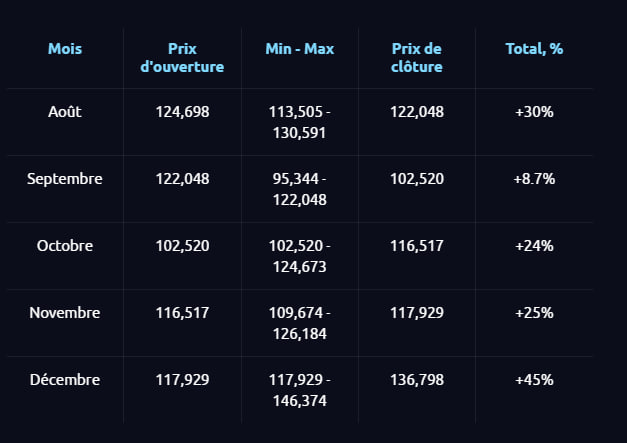Click Décembre closing price 136,798
Screen dimensions: 627x443
coord(416,380)
